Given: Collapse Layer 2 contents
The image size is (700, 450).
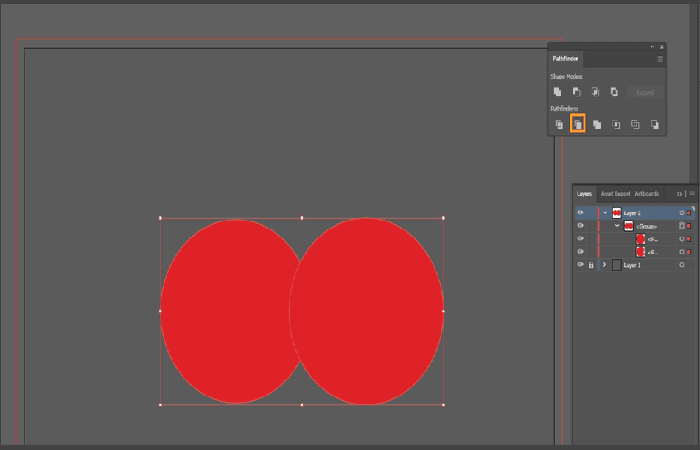Looking at the screenshot, I should coord(605,213).
